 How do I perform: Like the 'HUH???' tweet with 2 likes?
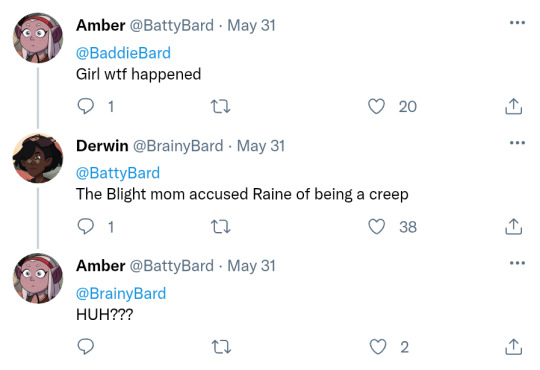coord(377,347)
